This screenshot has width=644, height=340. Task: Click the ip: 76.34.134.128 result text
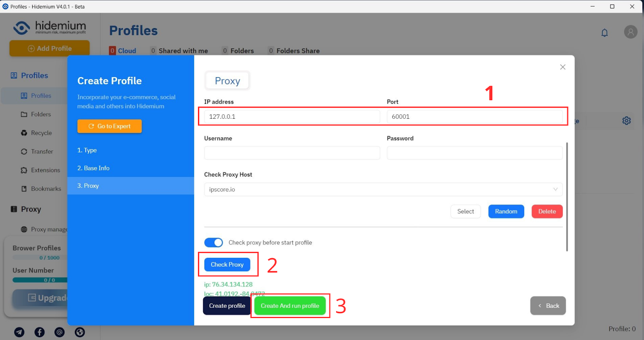click(228, 284)
